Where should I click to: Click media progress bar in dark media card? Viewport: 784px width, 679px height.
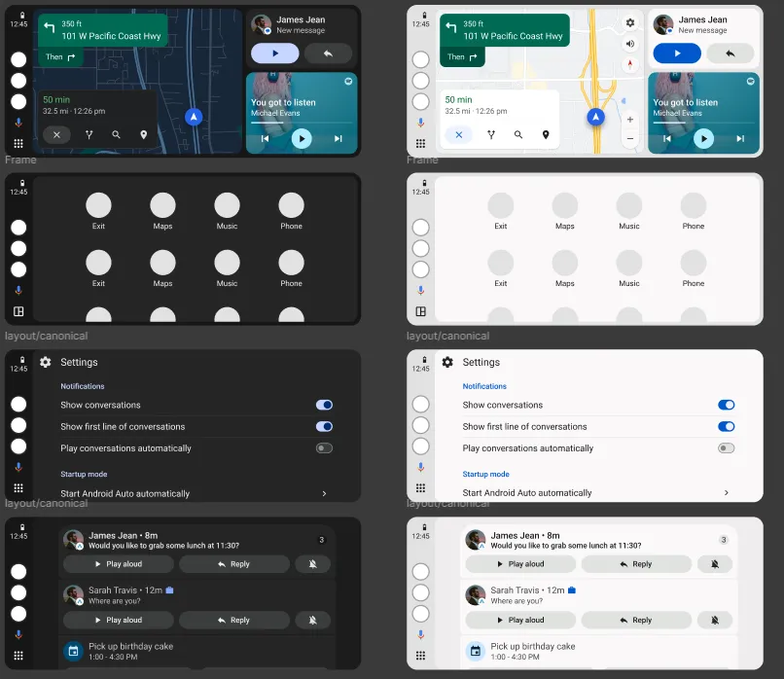click(302, 123)
